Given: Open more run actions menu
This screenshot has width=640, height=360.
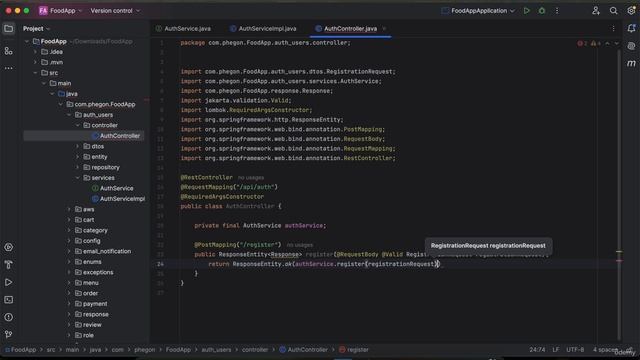Looking at the screenshot, I should tap(557, 11).
